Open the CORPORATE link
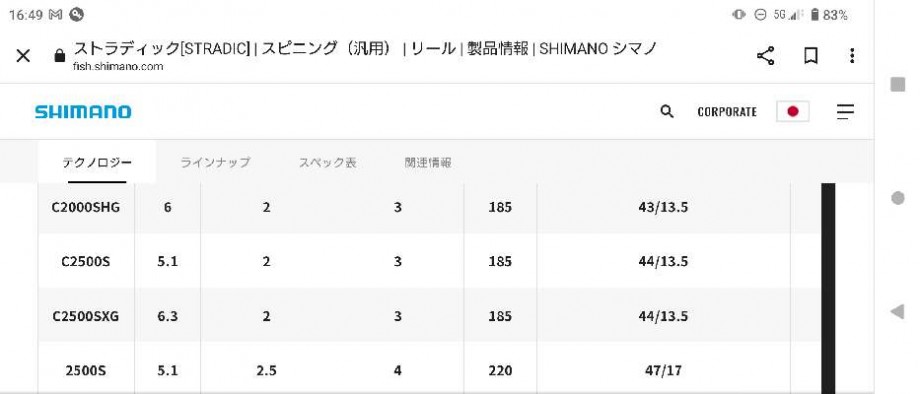This screenshot has height=394, width=920. [727, 112]
